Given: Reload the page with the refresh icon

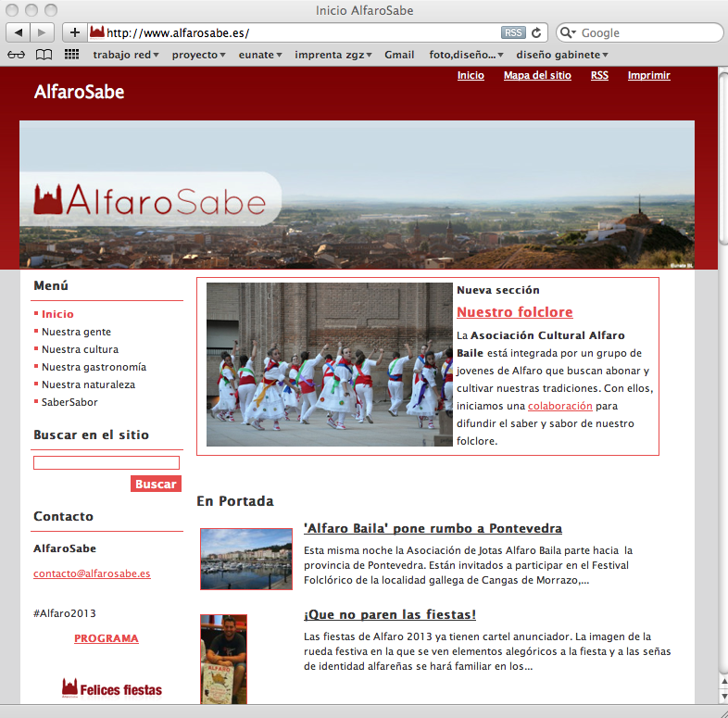Looking at the screenshot, I should point(536,32).
